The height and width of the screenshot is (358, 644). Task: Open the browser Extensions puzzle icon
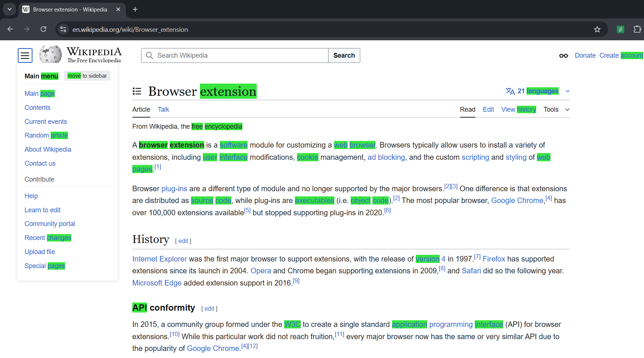pos(637,30)
